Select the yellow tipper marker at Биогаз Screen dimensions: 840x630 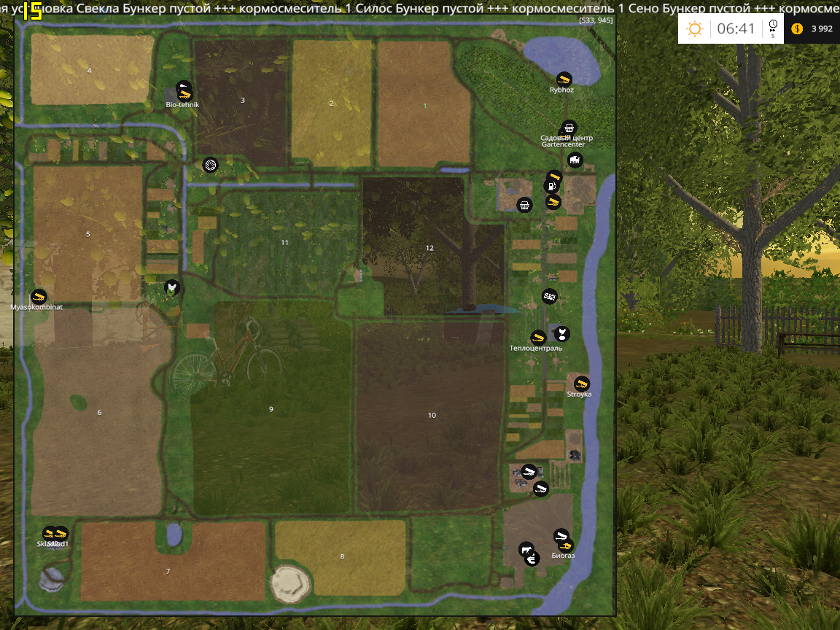coord(567,546)
